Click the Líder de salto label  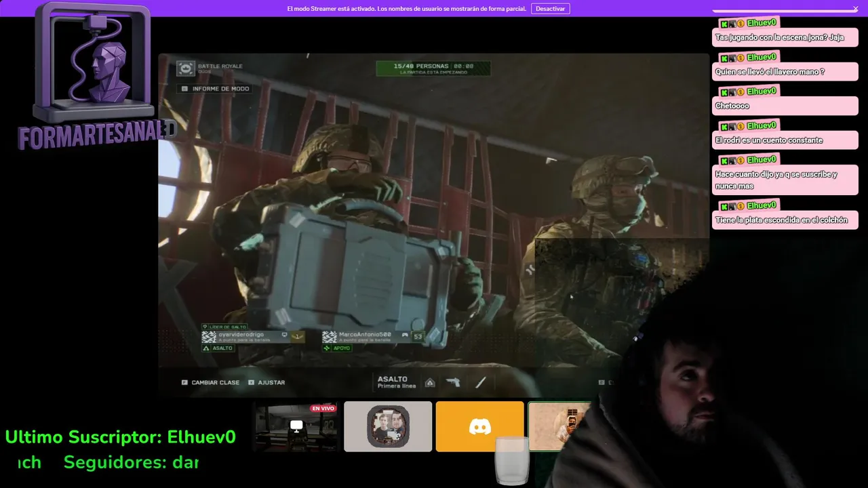tap(224, 327)
